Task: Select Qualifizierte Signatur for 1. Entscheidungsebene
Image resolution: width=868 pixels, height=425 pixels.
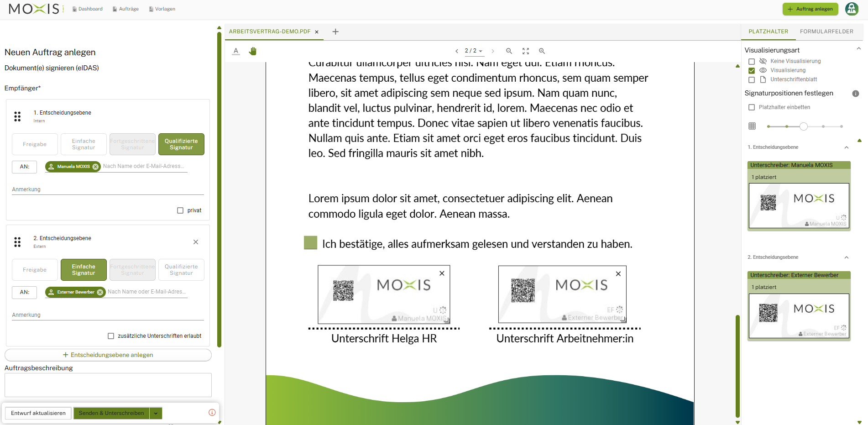Action: click(181, 144)
